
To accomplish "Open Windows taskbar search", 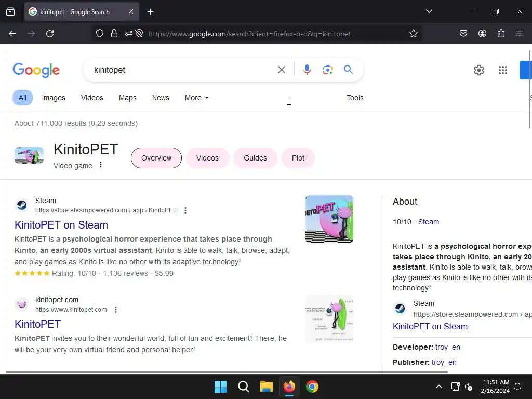I will point(243,387).
